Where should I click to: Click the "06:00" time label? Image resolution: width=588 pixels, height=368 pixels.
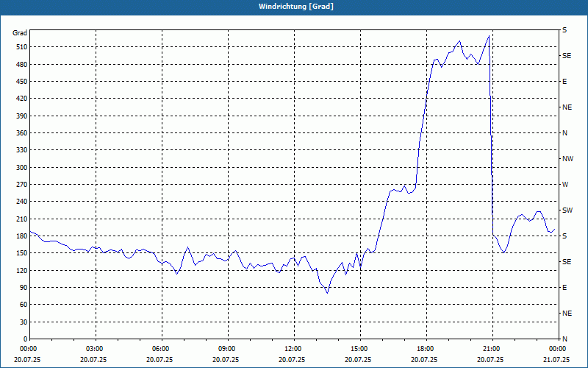[159, 349]
